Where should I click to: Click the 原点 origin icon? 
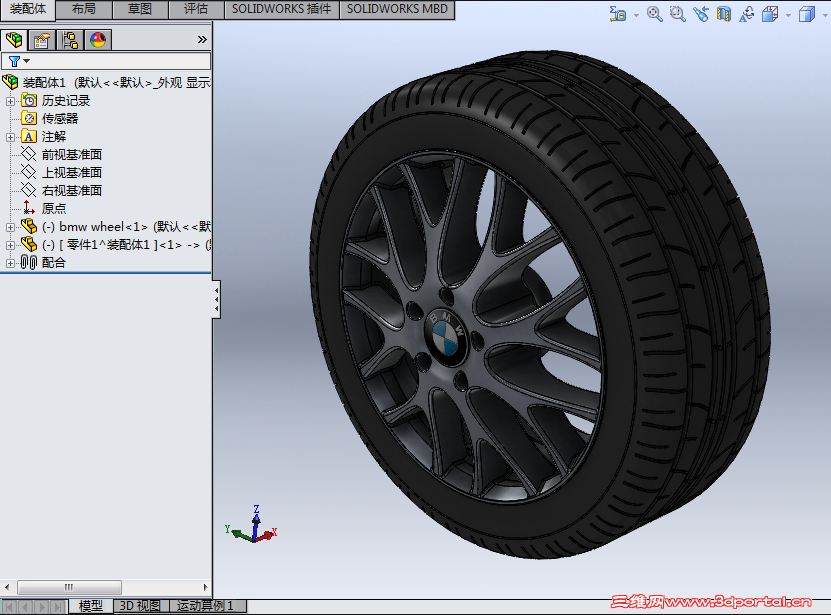click(x=29, y=208)
